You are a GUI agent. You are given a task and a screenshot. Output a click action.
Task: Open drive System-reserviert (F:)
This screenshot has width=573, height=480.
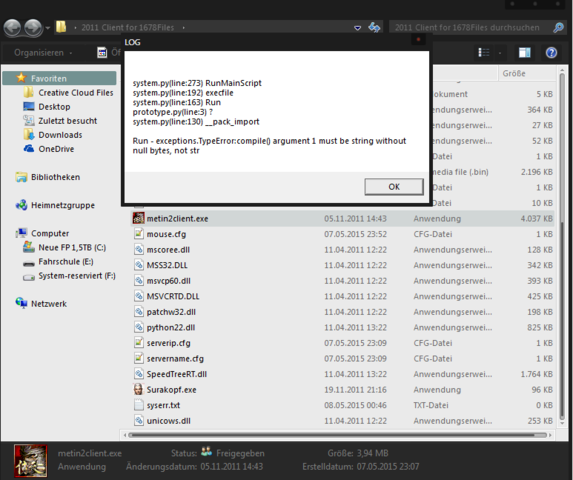77,275
